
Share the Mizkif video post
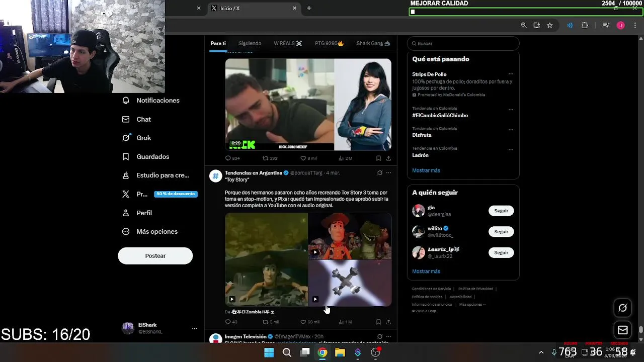point(388,158)
